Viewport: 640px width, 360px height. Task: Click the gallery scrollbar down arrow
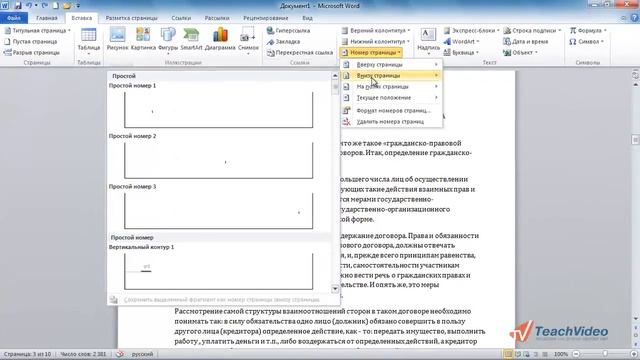[x=335, y=289]
